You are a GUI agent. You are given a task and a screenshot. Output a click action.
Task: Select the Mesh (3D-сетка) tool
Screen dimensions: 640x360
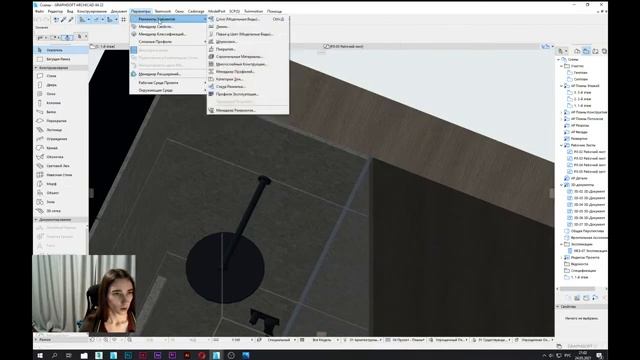click(x=60, y=211)
